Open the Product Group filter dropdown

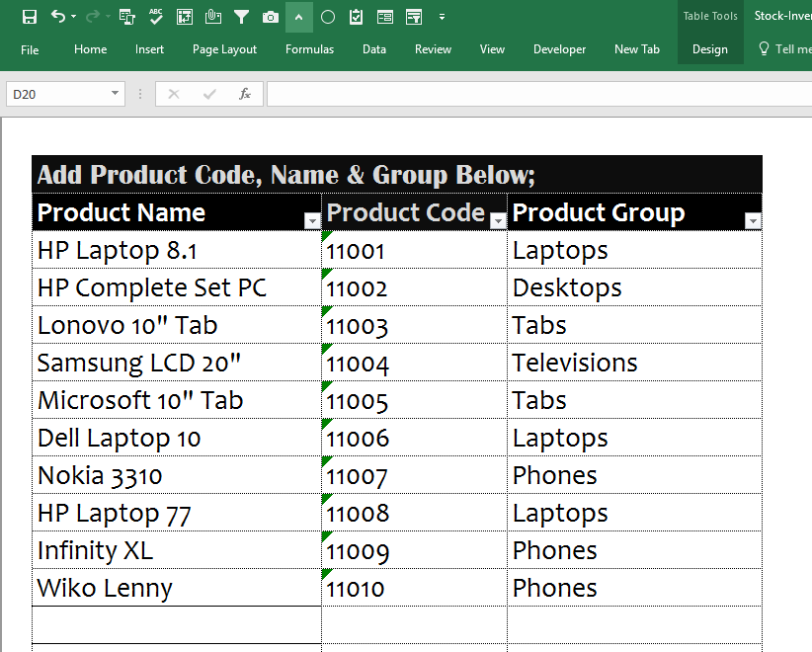(753, 221)
